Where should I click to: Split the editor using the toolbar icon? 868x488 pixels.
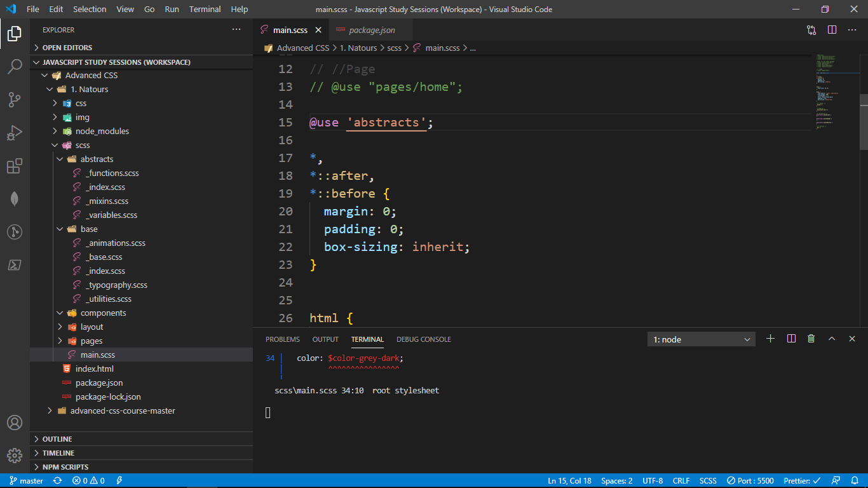point(832,29)
